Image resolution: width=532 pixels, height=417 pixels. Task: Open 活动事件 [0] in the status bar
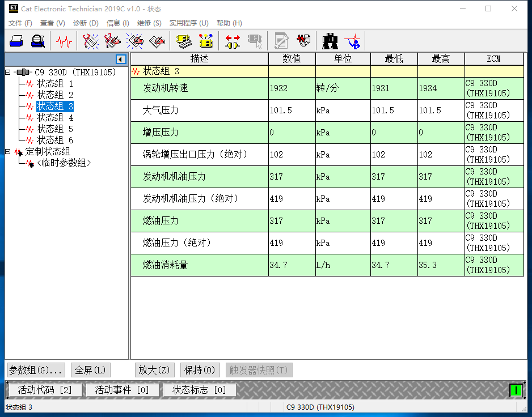[122, 390]
